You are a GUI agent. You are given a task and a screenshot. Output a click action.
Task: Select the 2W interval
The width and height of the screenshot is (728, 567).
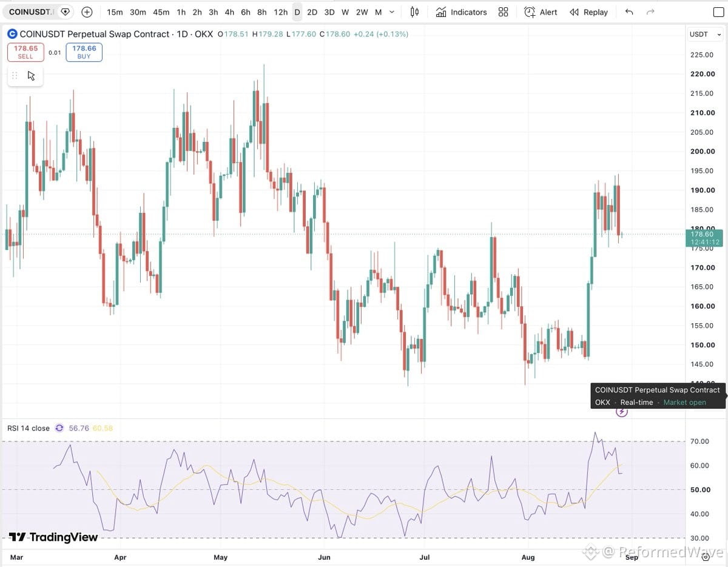click(362, 12)
